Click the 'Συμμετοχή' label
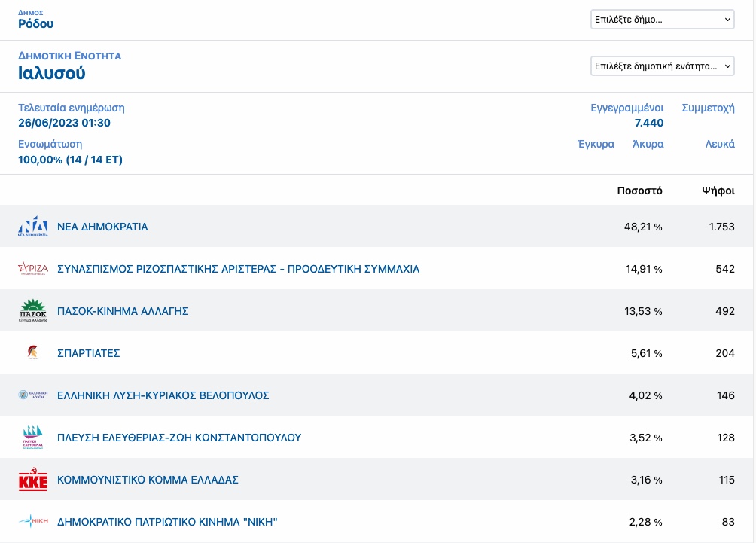The height and width of the screenshot is (543, 756). pos(708,108)
